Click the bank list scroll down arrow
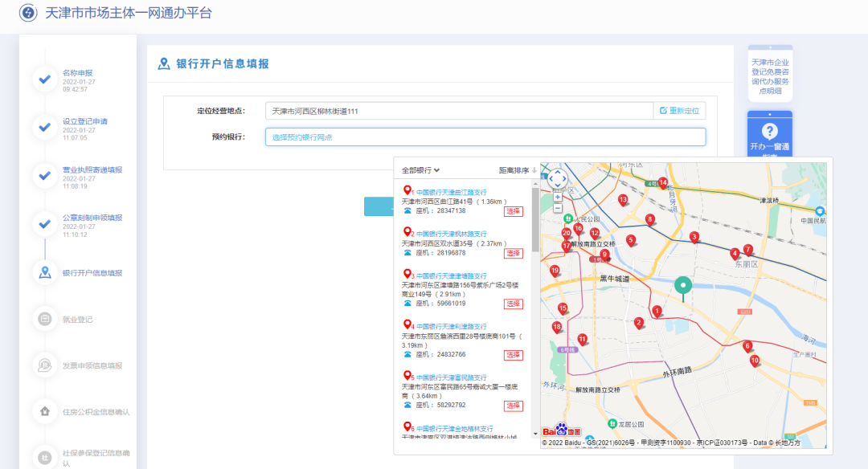The image size is (868, 469). tap(535, 434)
